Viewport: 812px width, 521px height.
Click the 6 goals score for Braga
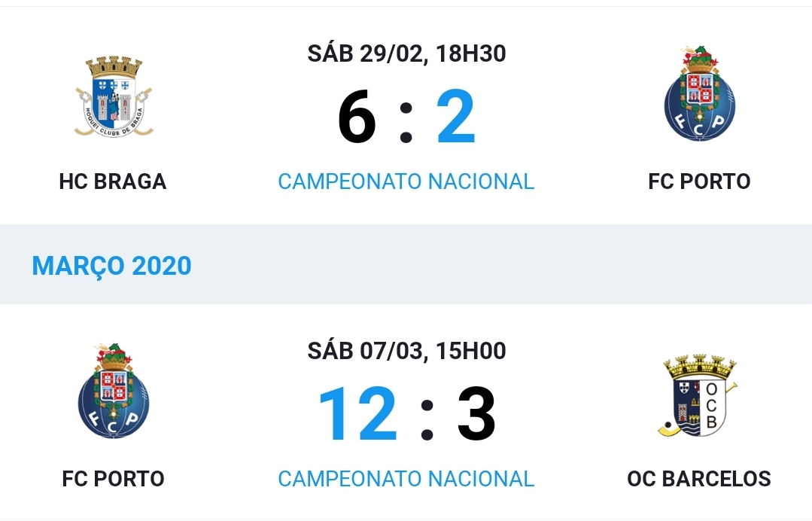(357, 117)
